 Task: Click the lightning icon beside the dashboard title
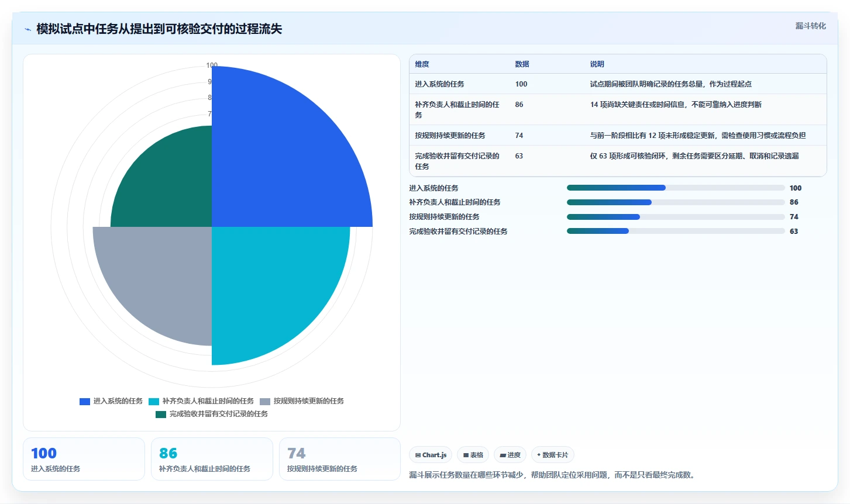pyautogui.click(x=27, y=29)
